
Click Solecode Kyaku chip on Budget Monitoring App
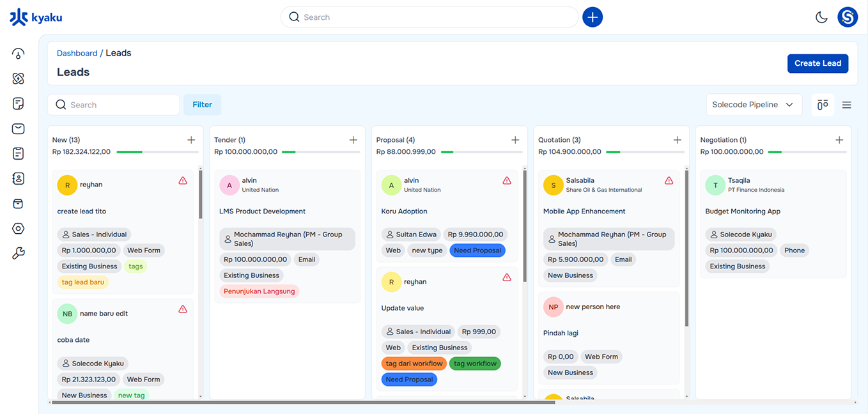click(740, 234)
